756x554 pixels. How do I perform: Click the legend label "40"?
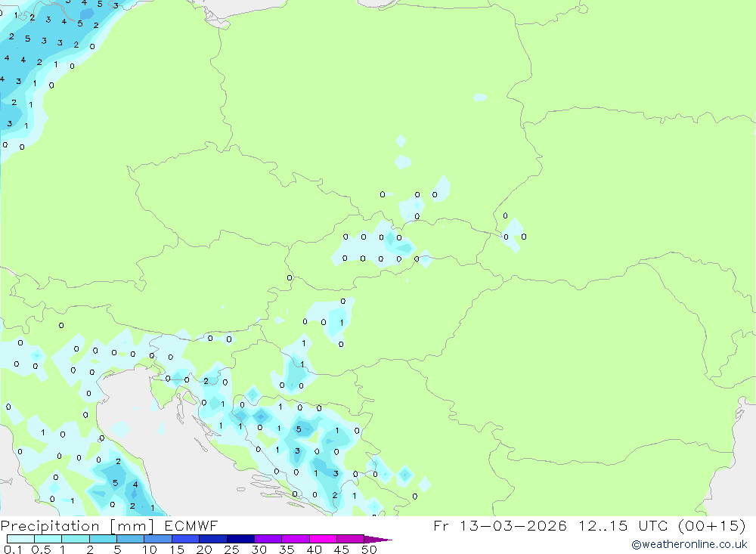[x=314, y=549]
